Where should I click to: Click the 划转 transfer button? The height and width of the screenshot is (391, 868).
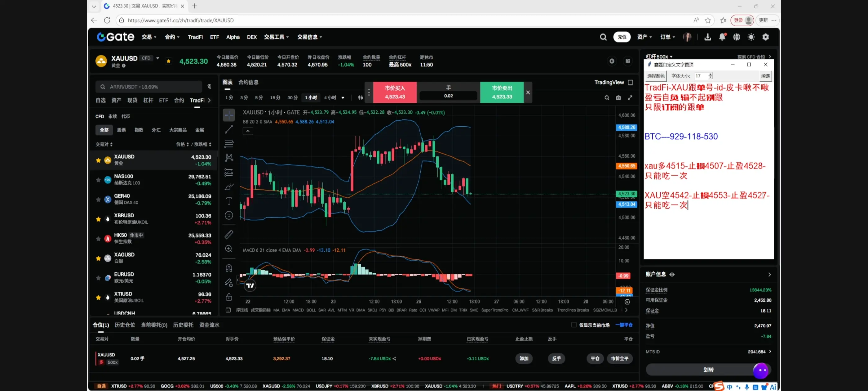(x=708, y=370)
